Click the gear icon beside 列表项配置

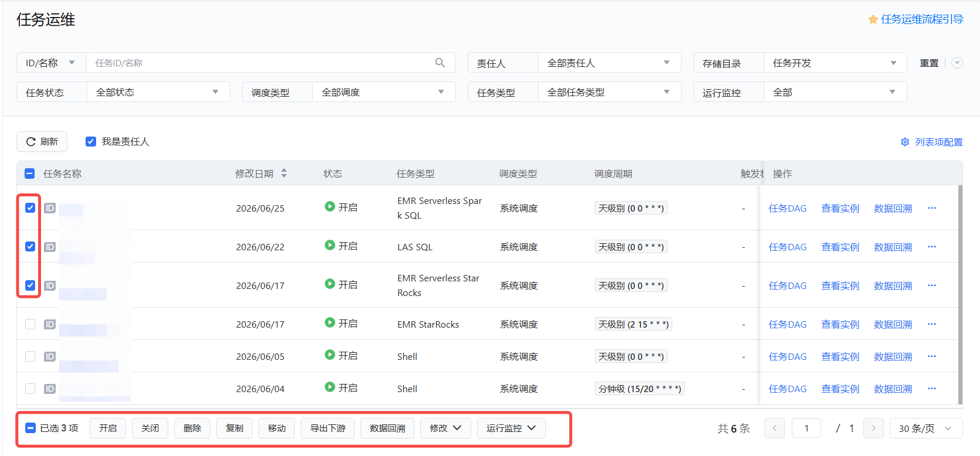coord(905,142)
